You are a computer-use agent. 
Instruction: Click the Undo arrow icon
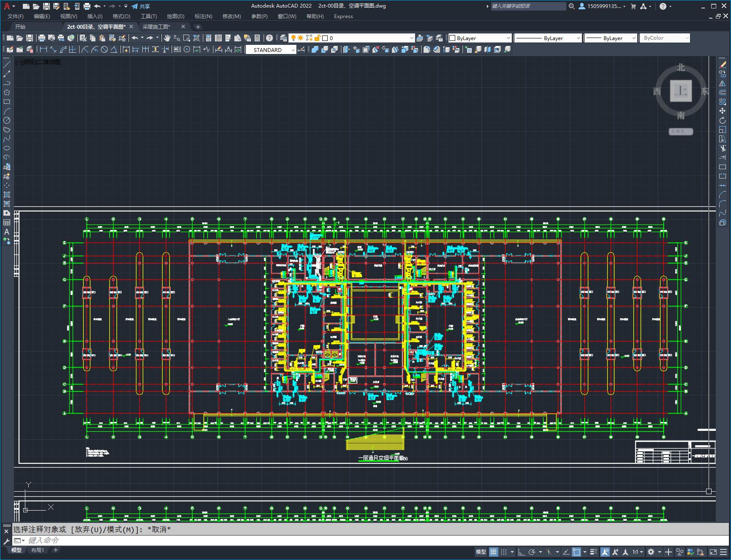coord(135,38)
